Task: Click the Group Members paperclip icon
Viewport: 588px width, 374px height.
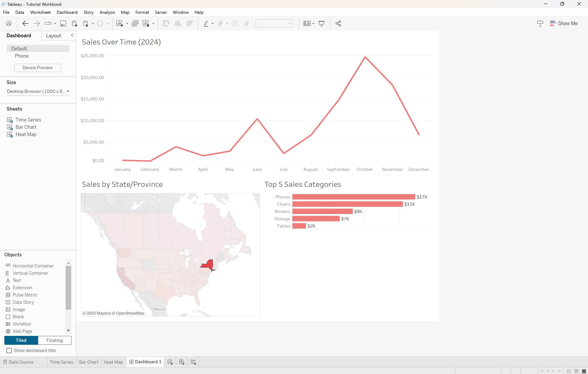Action: coord(220,23)
